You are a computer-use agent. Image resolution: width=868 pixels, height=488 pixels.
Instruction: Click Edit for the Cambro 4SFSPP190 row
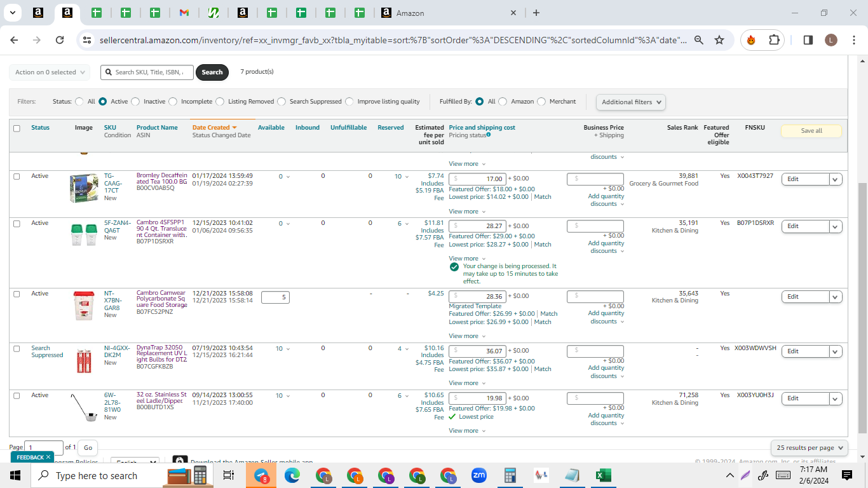tap(805, 226)
